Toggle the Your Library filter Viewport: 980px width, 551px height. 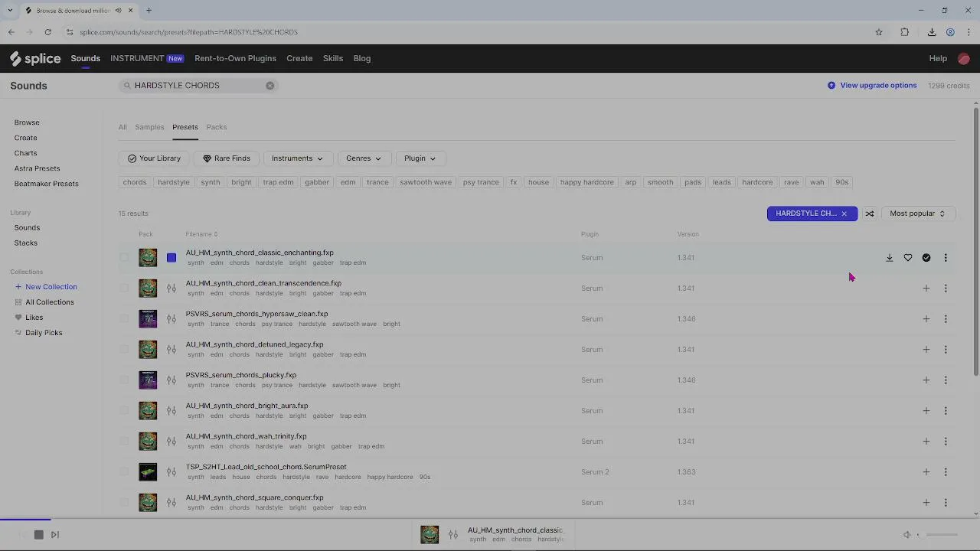click(155, 158)
